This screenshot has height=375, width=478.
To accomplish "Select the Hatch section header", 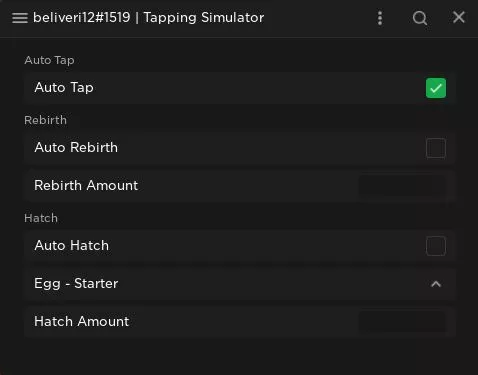I will (41, 218).
